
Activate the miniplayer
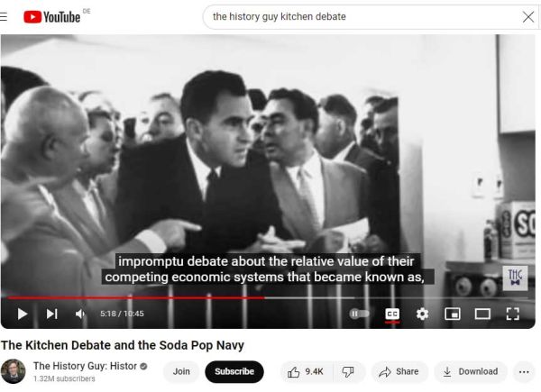pyautogui.click(x=453, y=314)
